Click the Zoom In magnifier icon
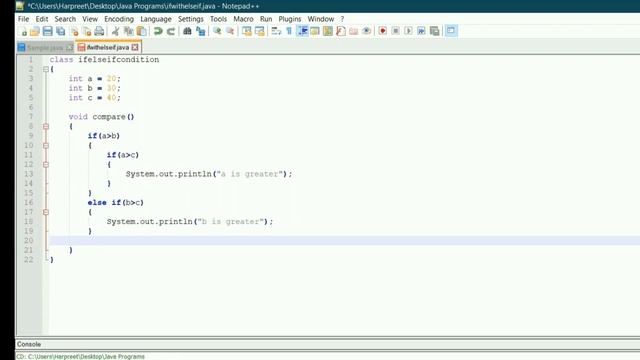Image resolution: width=640 pixels, height=360 pixels. [217, 31]
